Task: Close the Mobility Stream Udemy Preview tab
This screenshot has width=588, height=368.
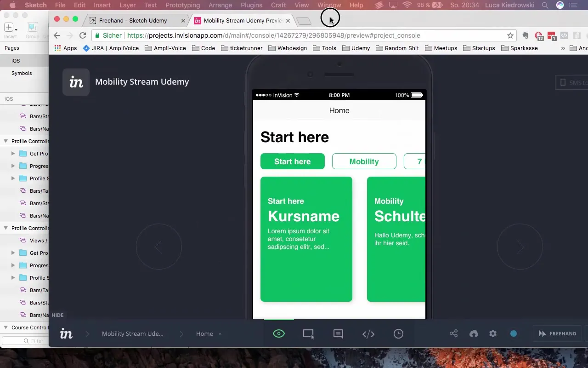Action: [x=288, y=21]
